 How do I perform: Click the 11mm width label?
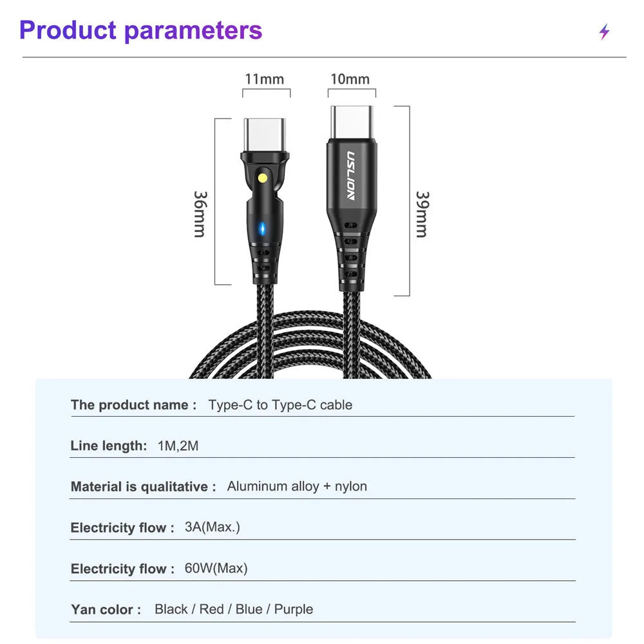265,79
